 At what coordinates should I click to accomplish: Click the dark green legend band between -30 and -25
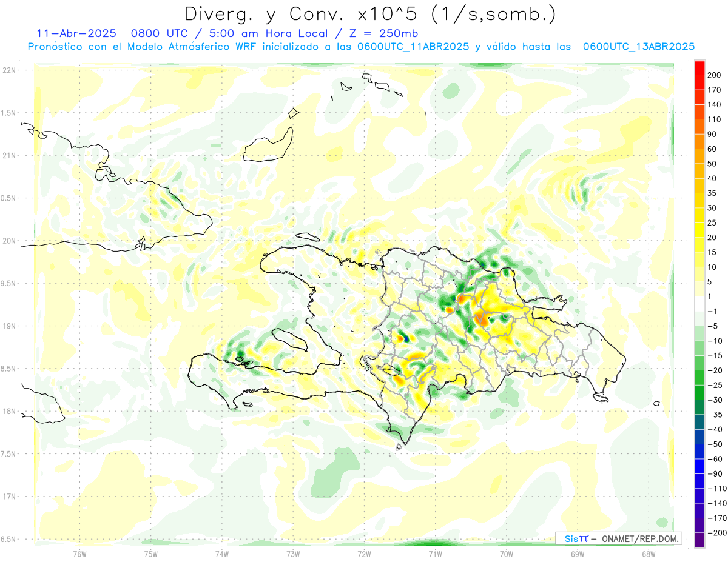coord(699,393)
